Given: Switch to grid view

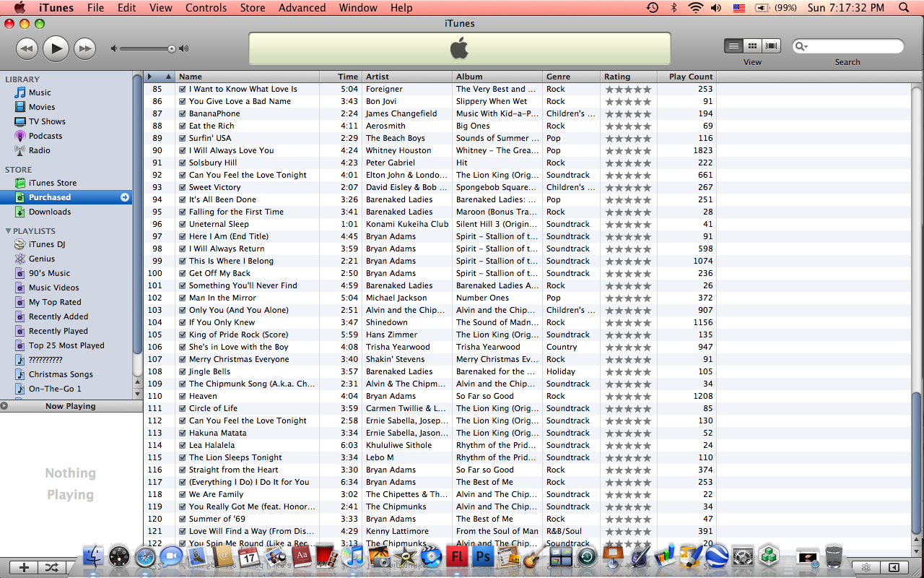Looking at the screenshot, I should click(x=752, y=46).
